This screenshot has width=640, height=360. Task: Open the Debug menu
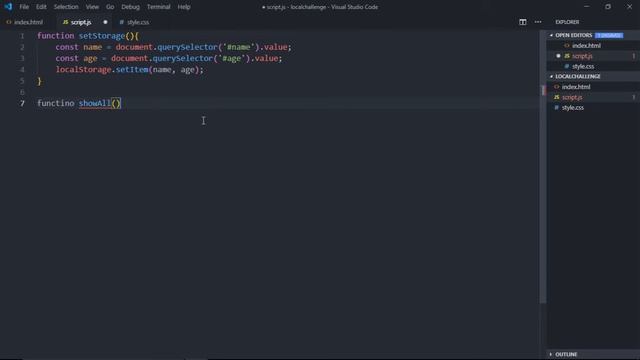pyautogui.click(x=130, y=7)
